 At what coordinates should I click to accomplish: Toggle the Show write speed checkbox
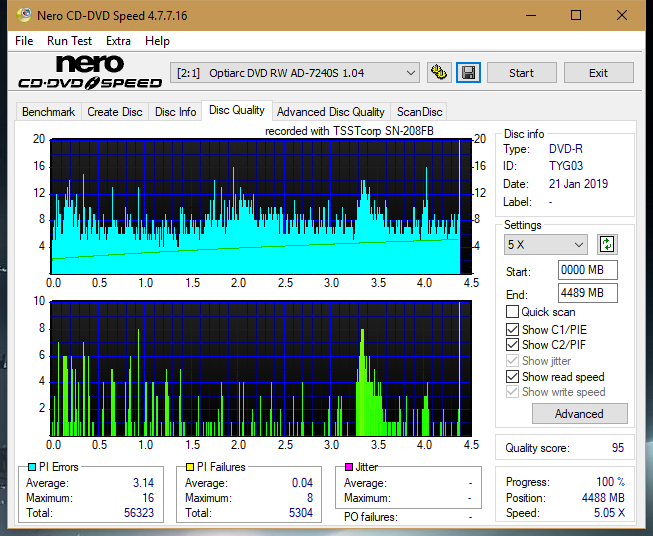coord(512,392)
